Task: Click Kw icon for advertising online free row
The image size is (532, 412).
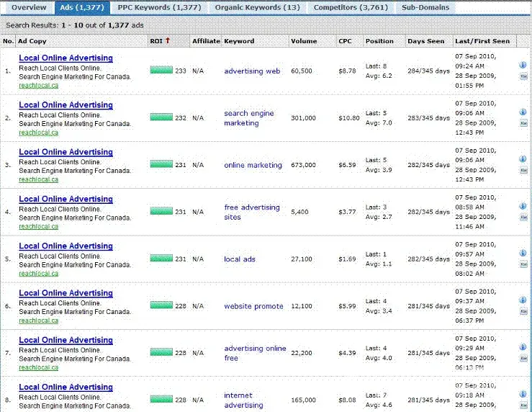Action: coord(523,358)
